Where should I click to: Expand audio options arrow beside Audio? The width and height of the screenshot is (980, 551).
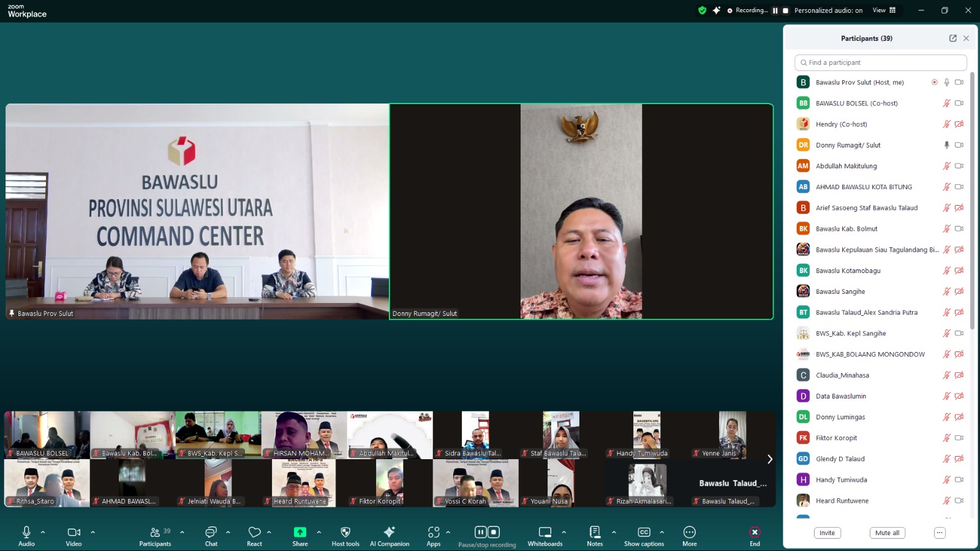tap(43, 532)
